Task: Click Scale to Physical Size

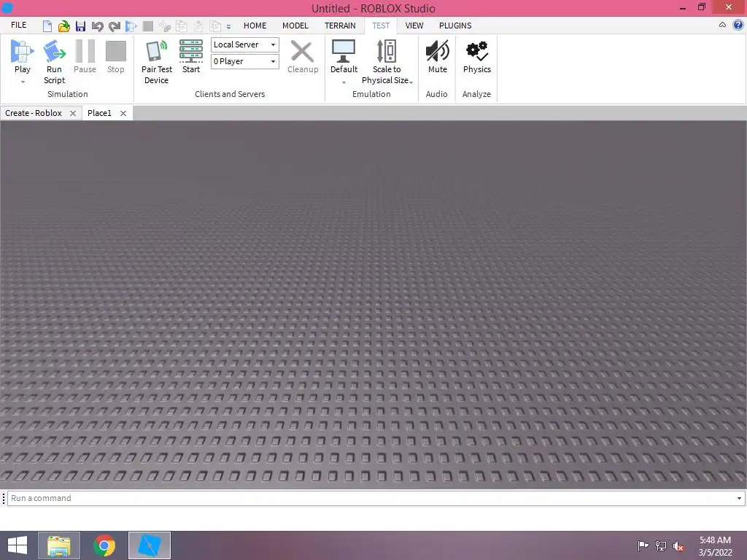Action: point(387,62)
